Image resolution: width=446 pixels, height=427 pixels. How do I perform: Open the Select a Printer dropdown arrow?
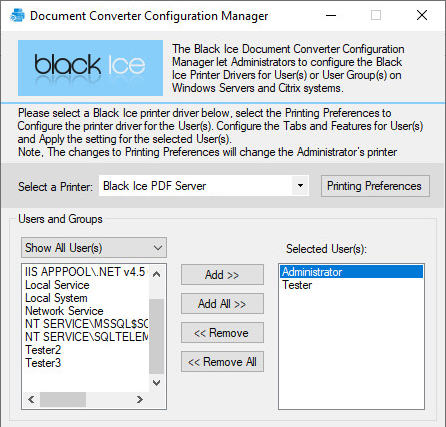click(300, 185)
